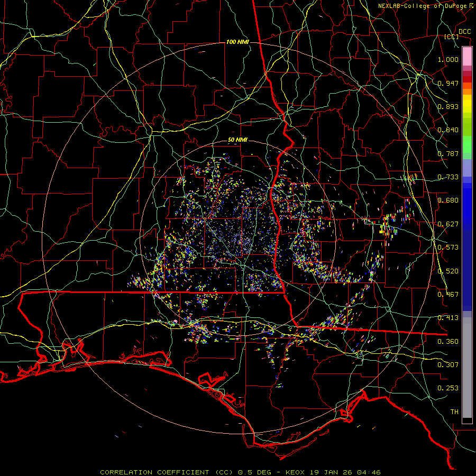Click the 0.520 scale value

click(x=448, y=271)
